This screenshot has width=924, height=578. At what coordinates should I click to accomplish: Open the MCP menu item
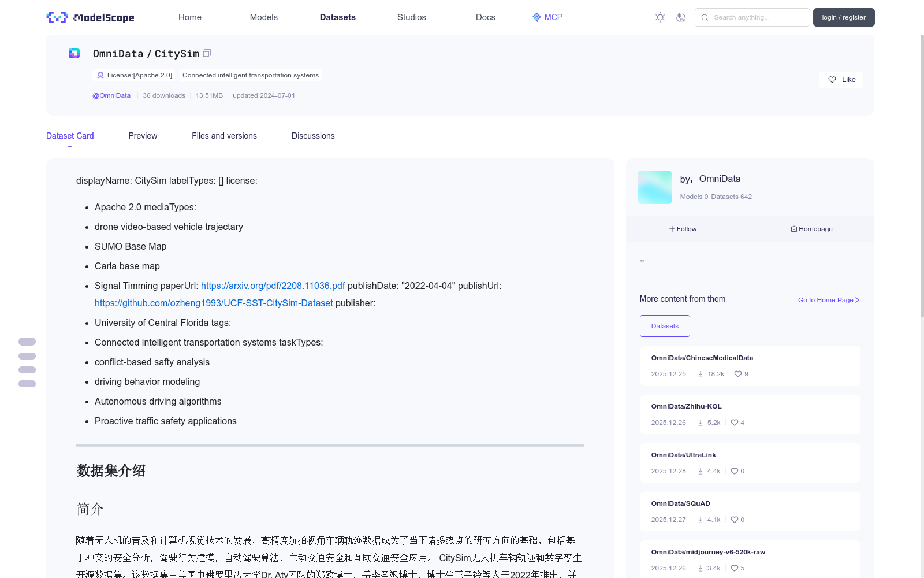click(547, 17)
